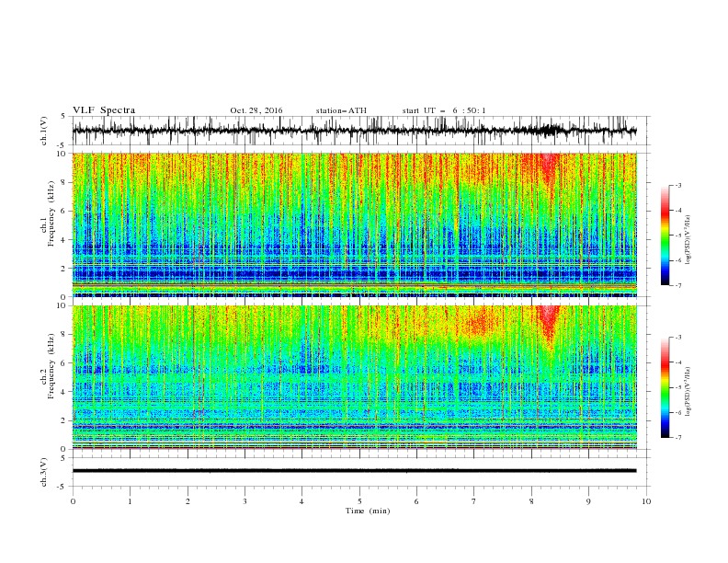The width and height of the screenshot is (728, 563).
Task: Select the lower color bar "log(PSD)(V²/Hz)" label
Action: [688, 391]
